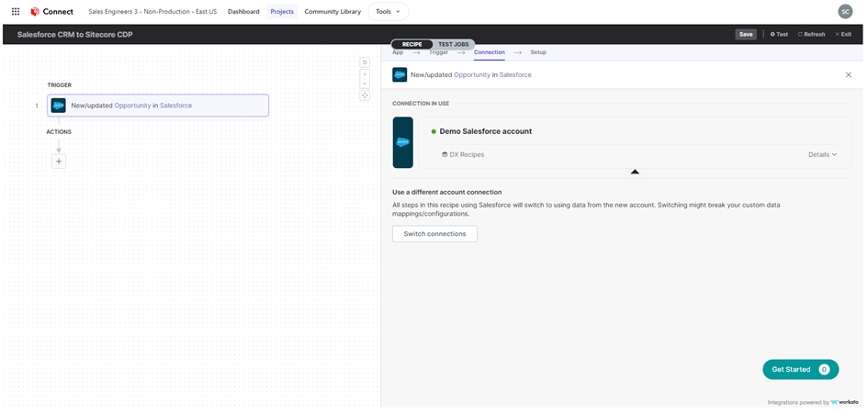Switch to the TEST JOBS tab
The width and height of the screenshot is (868, 413).
click(x=454, y=44)
